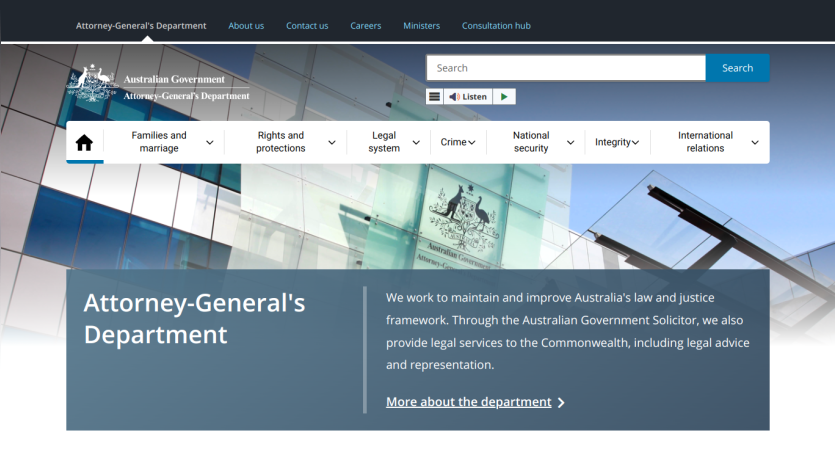Click arrow beside More about the department
This screenshot has width=835, height=469.
[x=561, y=402]
